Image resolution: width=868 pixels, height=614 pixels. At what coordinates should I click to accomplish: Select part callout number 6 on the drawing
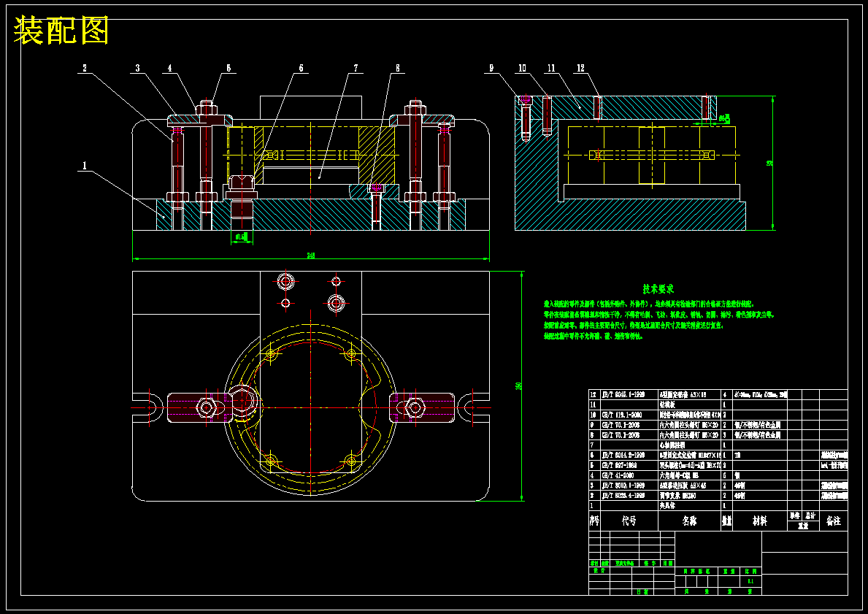point(302,68)
